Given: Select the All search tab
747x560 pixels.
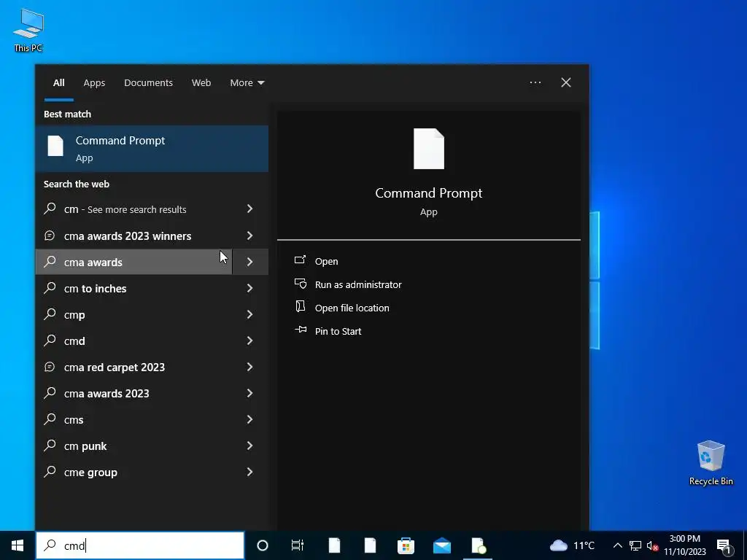Looking at the screenshot, I should (58, 83).
